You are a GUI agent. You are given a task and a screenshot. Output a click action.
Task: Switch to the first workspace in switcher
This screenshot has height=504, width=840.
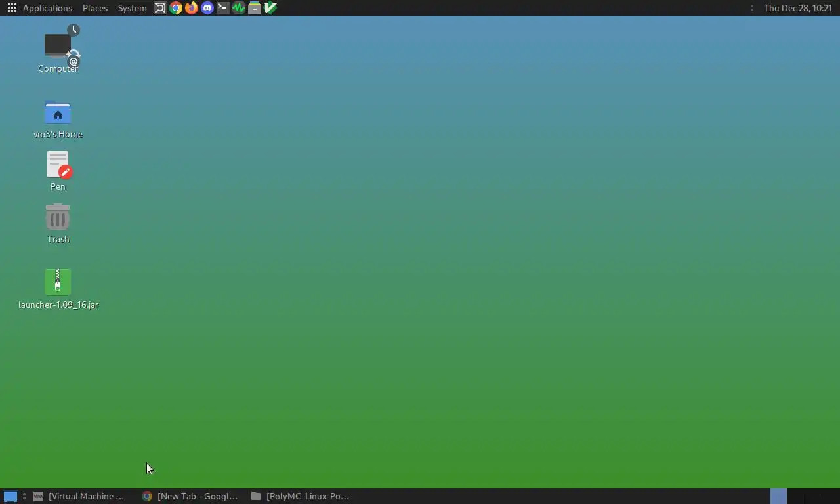pyautogui.click(x=778, y=496)
